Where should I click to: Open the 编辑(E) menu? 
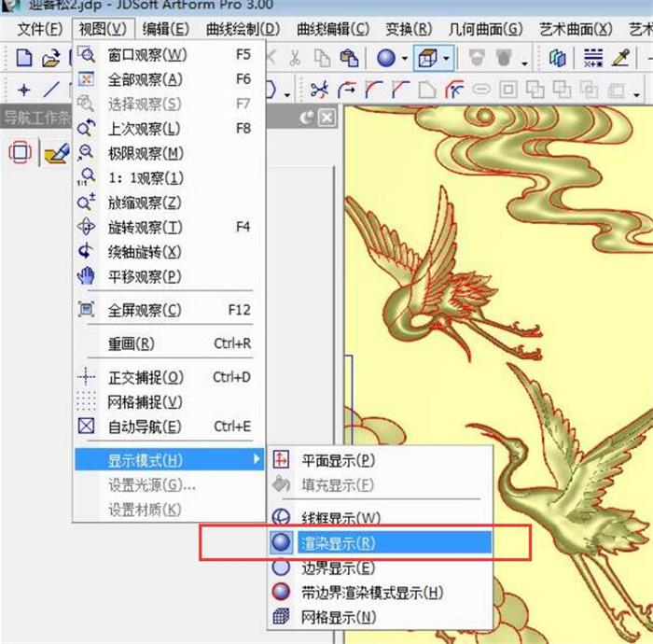click(x=166, y=29)
